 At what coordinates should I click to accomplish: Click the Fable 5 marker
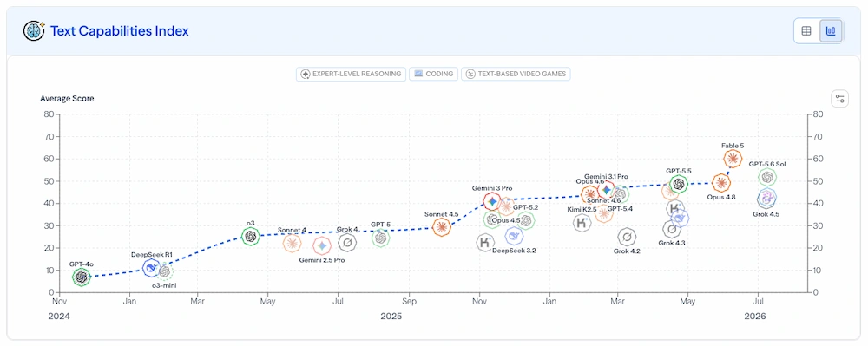[x=733, y=160]
